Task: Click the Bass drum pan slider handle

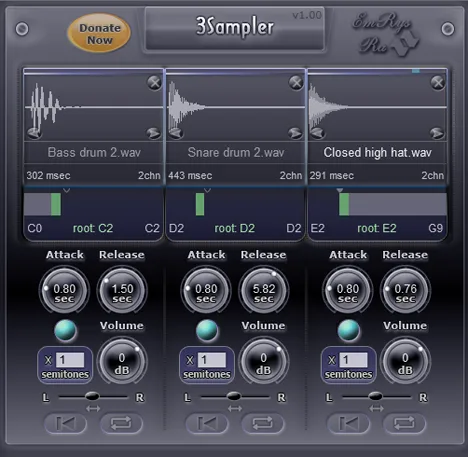Action: [92, 396]
